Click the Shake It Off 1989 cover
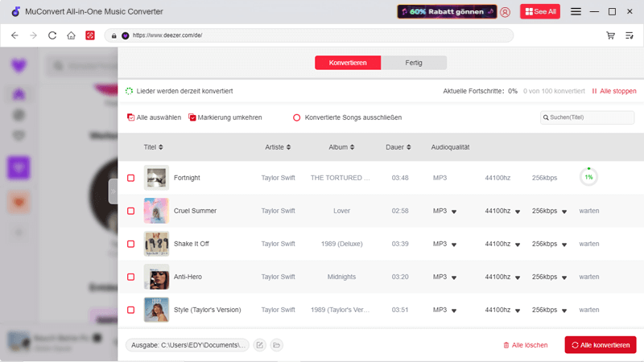Image resolution: width=644 pixels, height=362 pixels. [156, 244]
